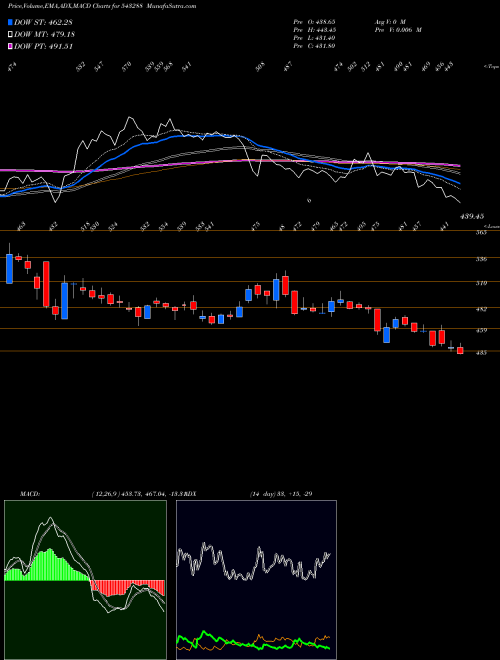The width and height of the screenshot is (500, 660).
Task: Click the 565 price level label
Action: tap(481, 232)
